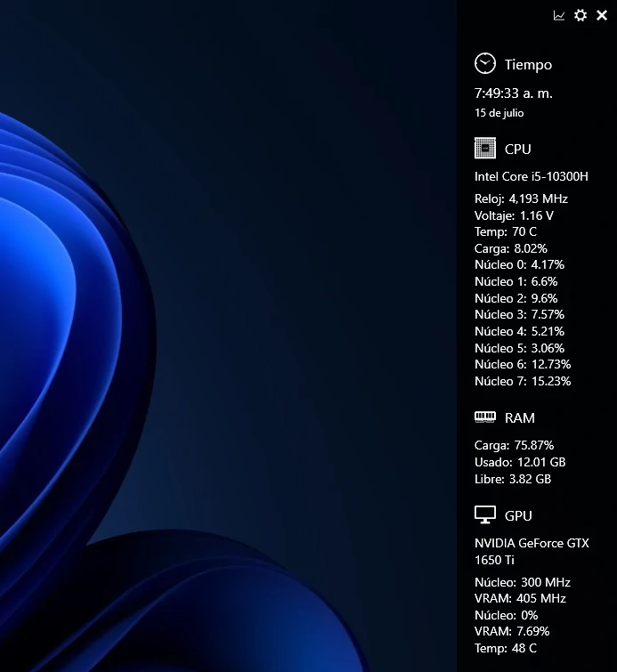Click Núcleo 0: 4.17% row
The height and width of the screenshot is (672, 617).
[519, 265]
